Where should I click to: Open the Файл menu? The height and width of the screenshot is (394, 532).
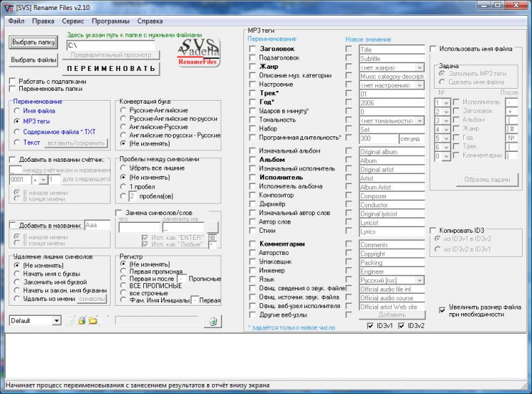coord(16,21)
